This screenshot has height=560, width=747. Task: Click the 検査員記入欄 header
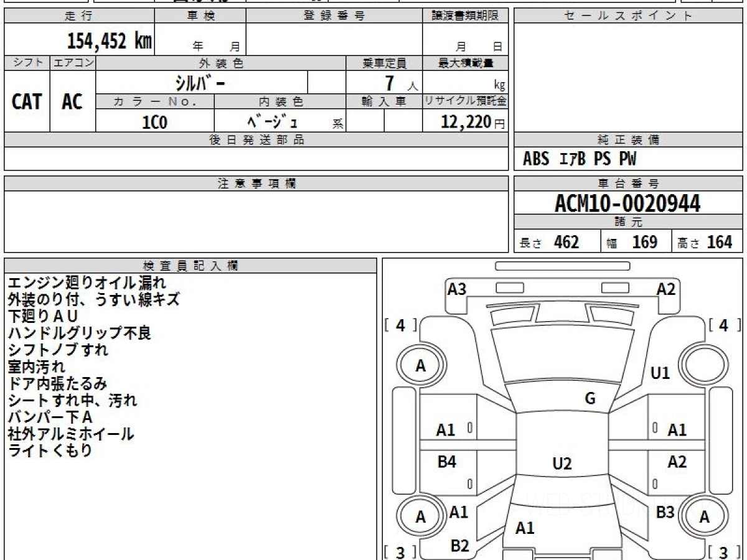point(190,266)
